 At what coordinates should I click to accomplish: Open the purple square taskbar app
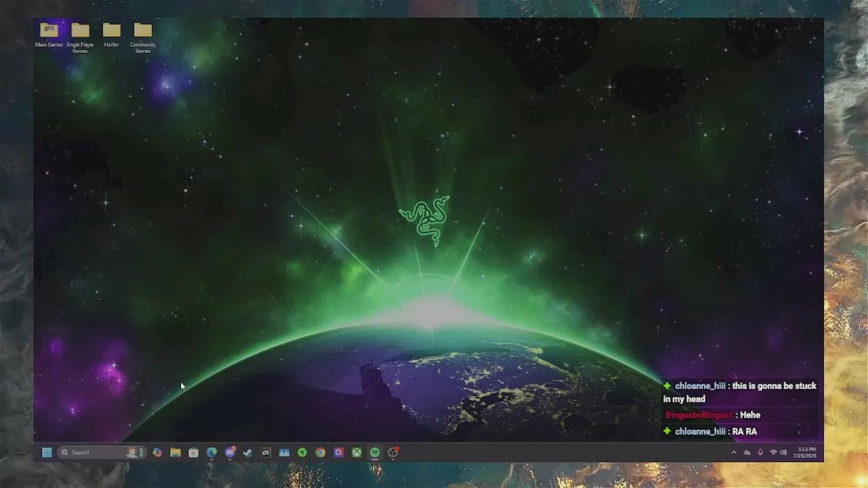338,452
